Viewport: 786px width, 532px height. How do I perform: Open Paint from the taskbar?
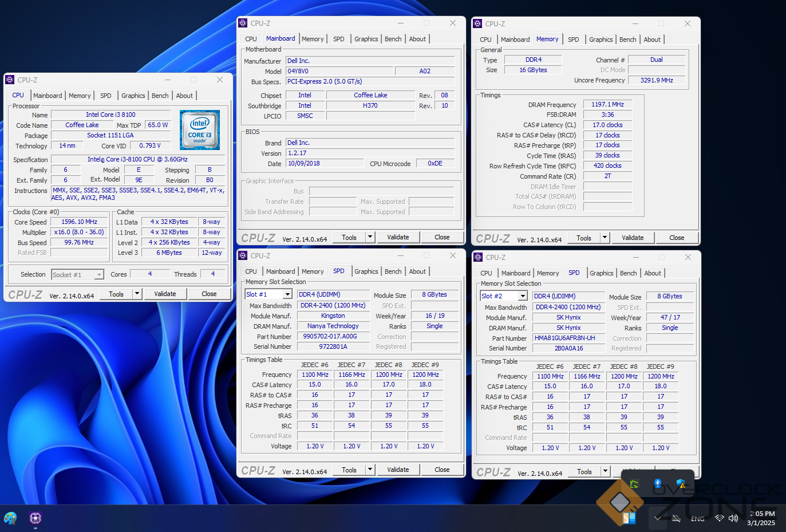point(10,518)
